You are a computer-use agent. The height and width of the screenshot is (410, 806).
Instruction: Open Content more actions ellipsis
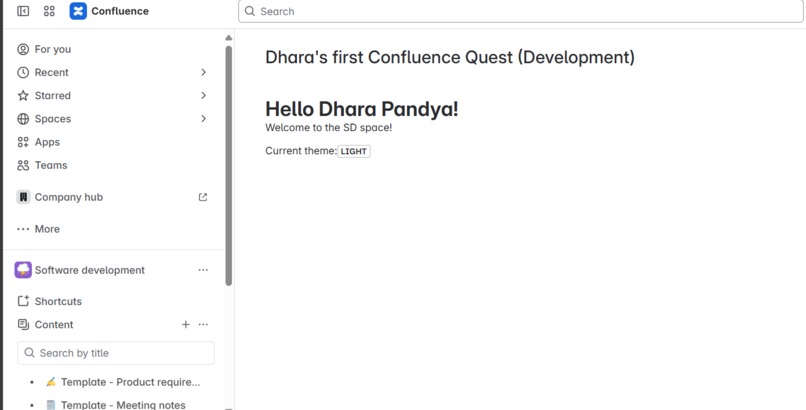(204, 325)
